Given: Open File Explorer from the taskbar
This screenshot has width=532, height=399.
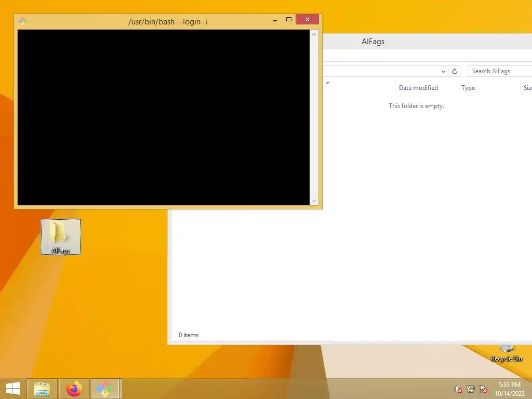Looking at the screenshot, I should tap(42, 389).
